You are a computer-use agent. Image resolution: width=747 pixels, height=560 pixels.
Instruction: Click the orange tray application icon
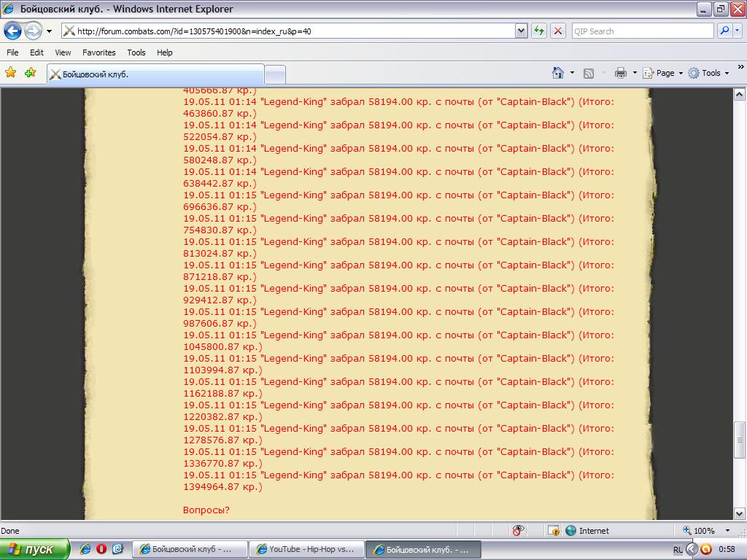point(706,549)
